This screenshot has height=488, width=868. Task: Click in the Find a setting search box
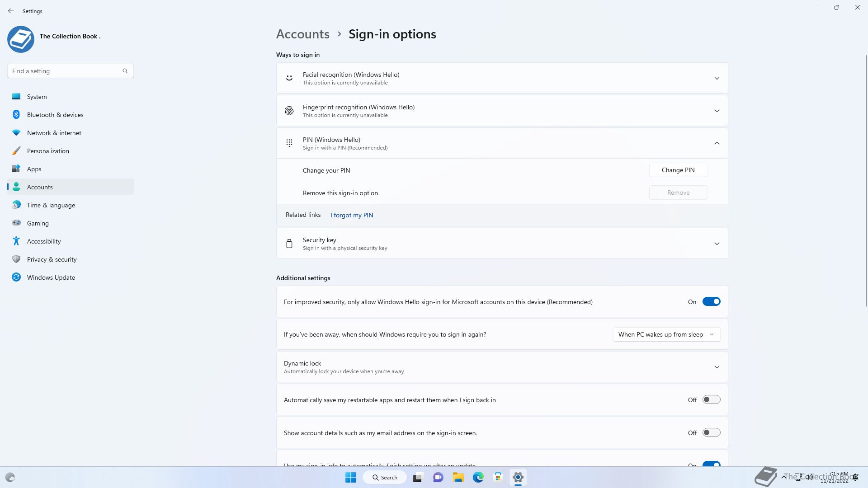(71, 71)
